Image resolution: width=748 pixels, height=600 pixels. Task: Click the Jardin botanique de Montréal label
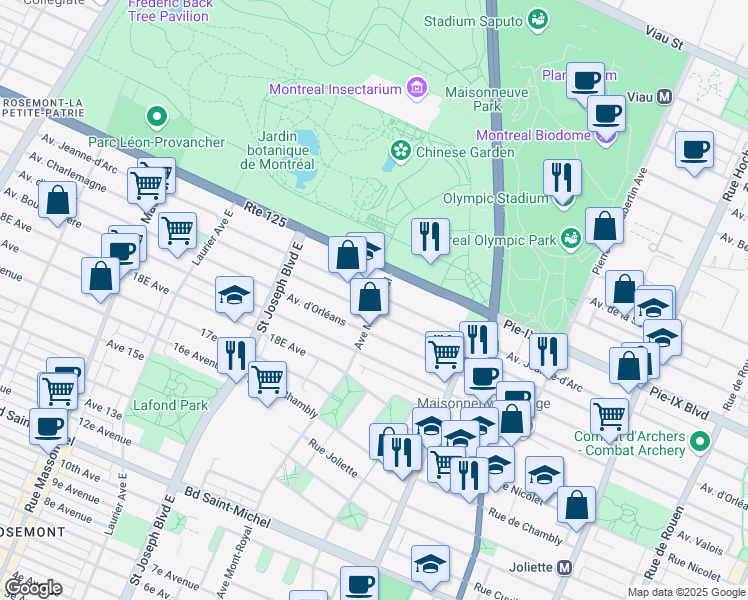point(277,150)
